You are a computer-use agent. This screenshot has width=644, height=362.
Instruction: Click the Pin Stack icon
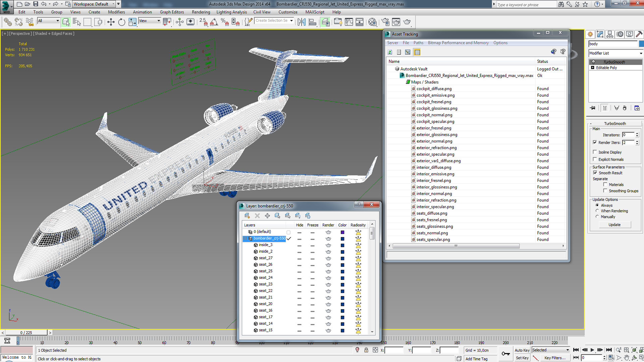pos(593,108)
